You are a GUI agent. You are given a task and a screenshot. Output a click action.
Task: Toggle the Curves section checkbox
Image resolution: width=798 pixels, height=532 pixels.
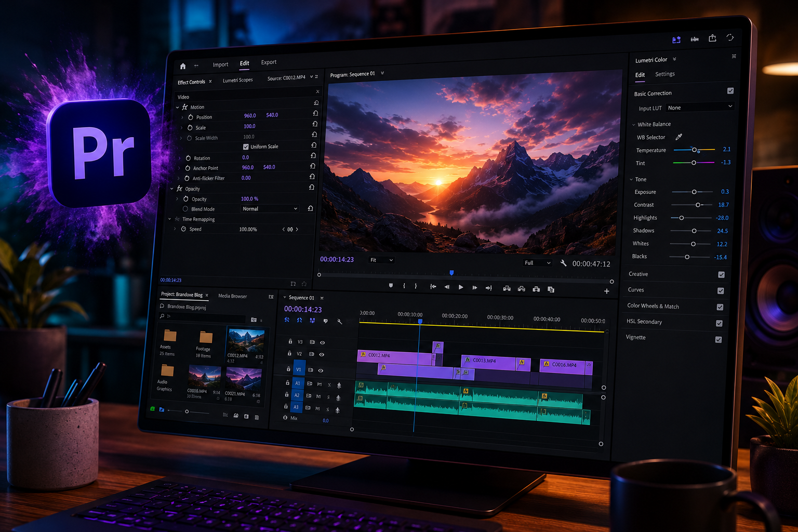click(721, 290)
